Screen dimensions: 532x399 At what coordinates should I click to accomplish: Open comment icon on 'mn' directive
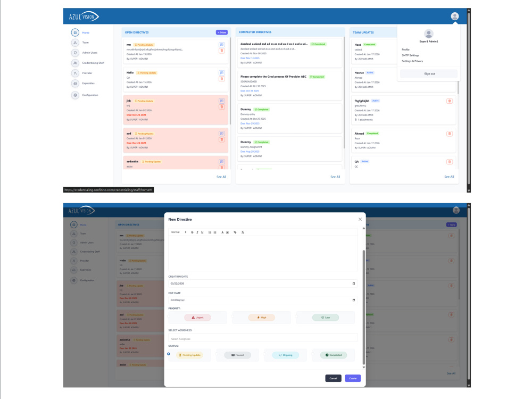(x=221, y=45)
